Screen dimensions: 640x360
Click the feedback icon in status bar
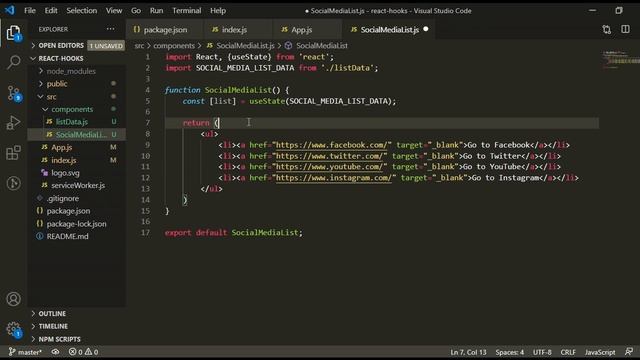click(629, 352)
